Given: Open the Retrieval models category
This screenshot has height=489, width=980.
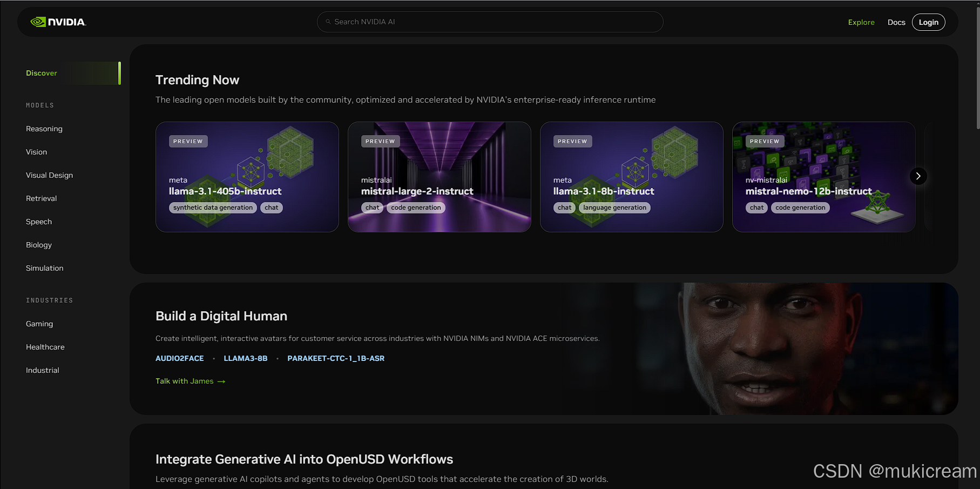Looking at the screenshot, I should pos(41,198).
